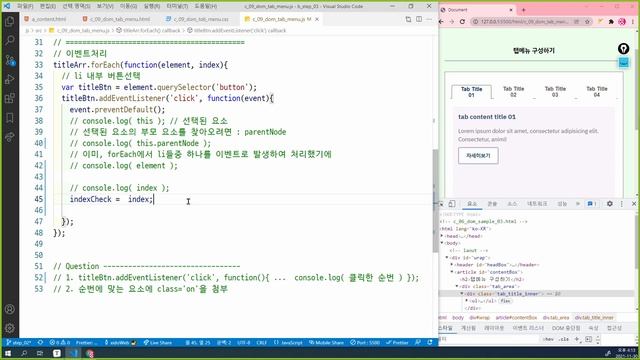This screenshot has height=360, width=640.
Task: Close the c_09_dom_tab_menu.js tab
Action: [317, 19]
